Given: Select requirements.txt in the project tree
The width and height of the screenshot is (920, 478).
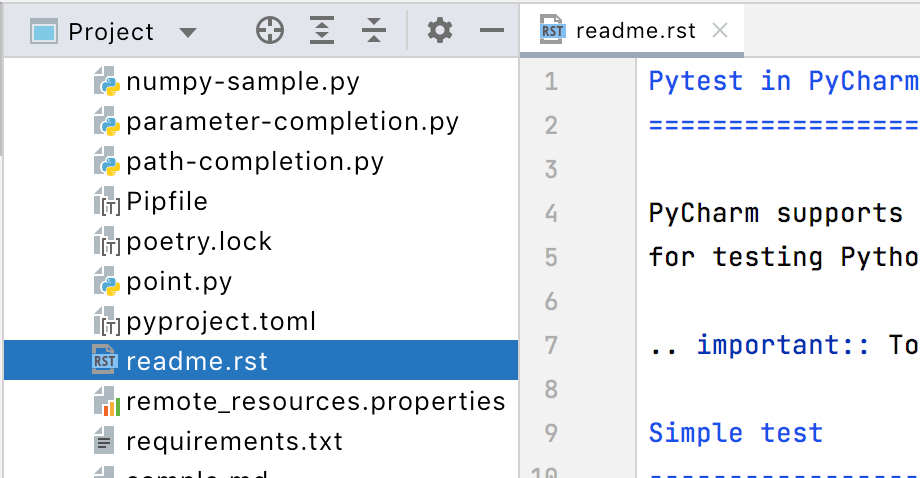Looking at the screenshot, I should [234, 441].
